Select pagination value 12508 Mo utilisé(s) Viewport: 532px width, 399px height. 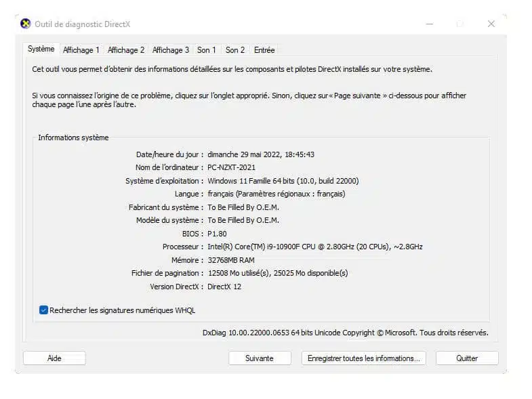point(278,274)
